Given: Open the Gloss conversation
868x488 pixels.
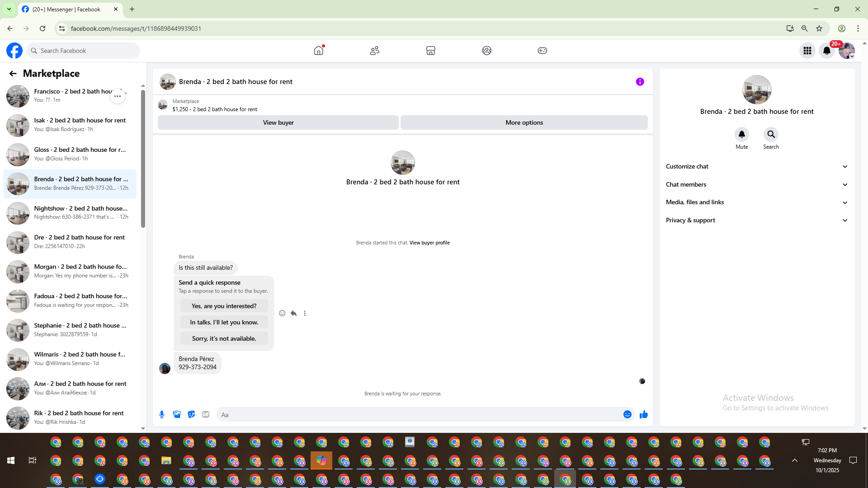Looking at the screenshot, I should (x=70, y=155).
